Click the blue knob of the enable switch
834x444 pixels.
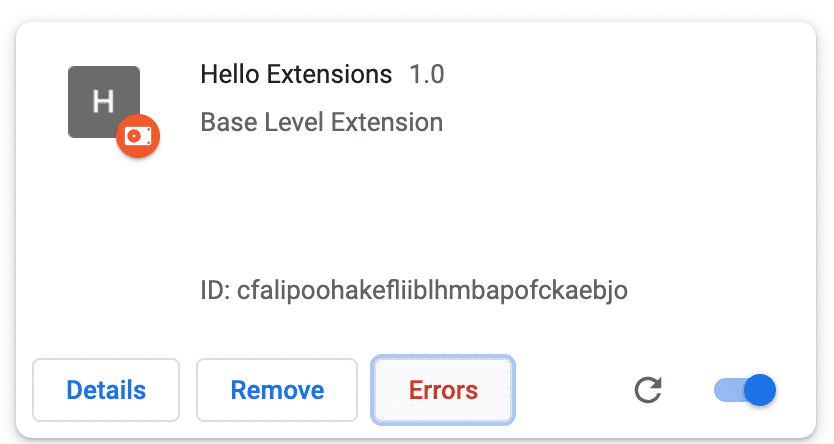click(x=760, y=390)
